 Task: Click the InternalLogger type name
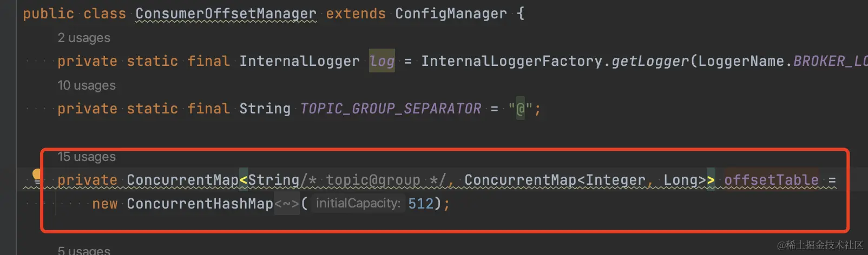click(x=299, y=61)
